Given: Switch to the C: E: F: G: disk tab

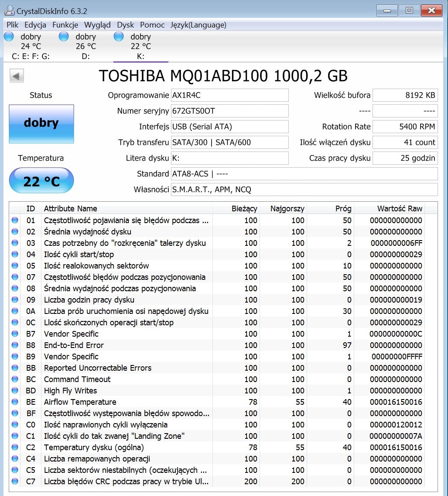Looking at the screenshot, I should tap(31, 46).
